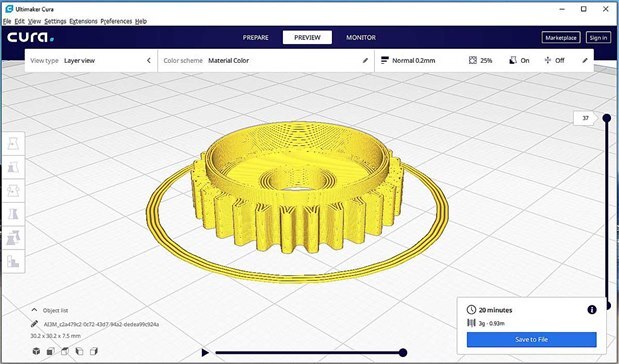Open the Help menu
Screen dimensions: 619x364
(x=141, y=21)
